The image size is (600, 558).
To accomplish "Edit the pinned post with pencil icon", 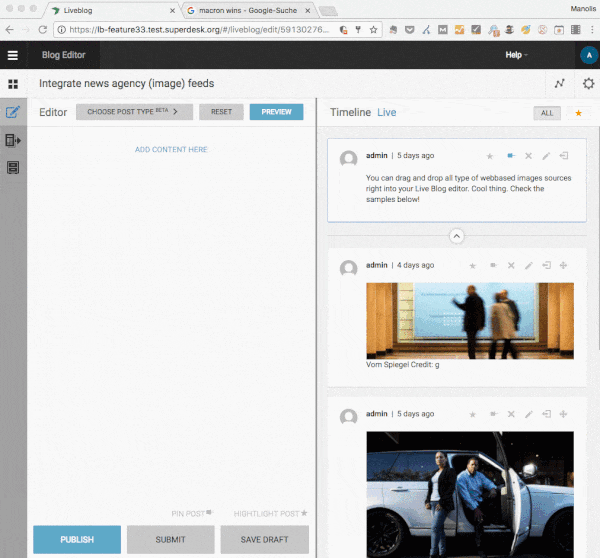I will (x=546, y=156).
